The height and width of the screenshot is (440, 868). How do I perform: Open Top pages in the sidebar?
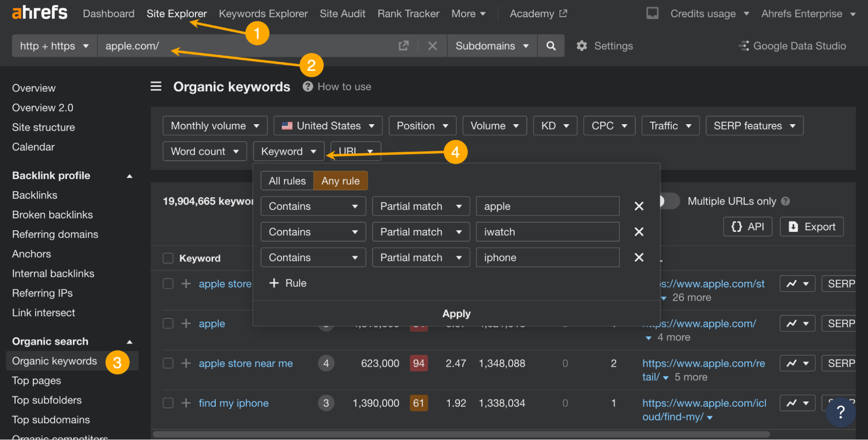(36, 381)
